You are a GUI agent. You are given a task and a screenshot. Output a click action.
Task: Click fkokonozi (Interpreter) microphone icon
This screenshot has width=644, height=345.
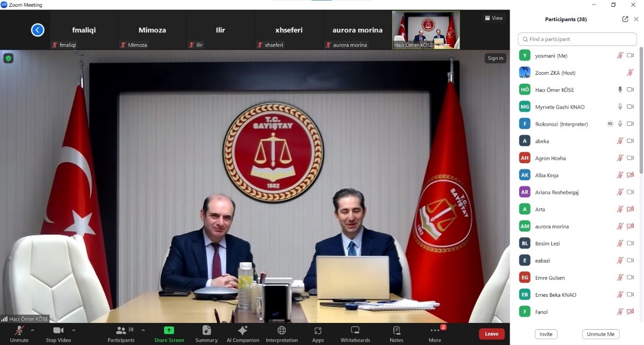[x=620, y=124]
